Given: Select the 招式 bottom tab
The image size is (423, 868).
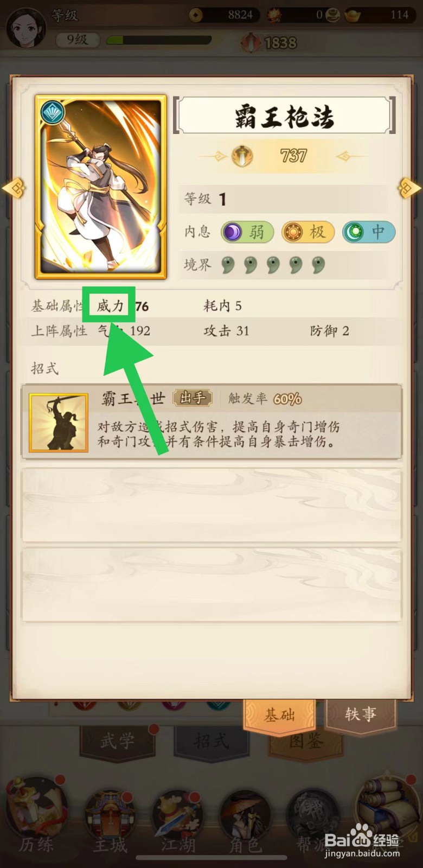Looking at the screenshot, I should coord(211,741).
